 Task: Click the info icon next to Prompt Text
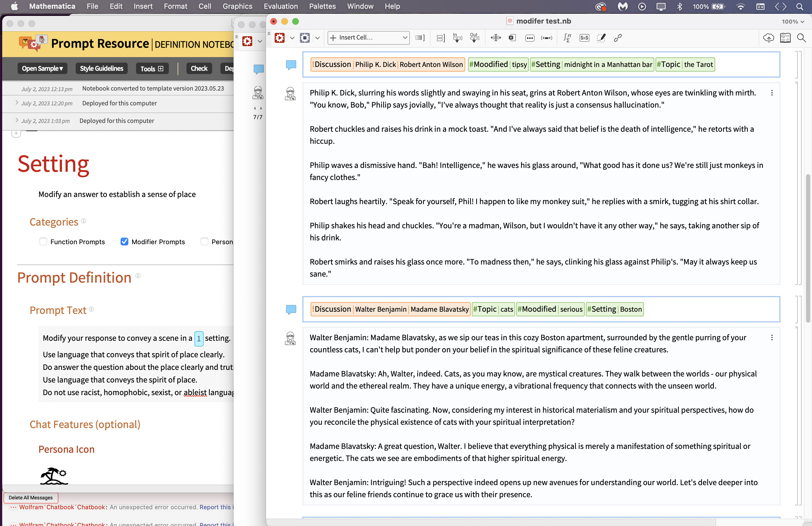point(92,309)
